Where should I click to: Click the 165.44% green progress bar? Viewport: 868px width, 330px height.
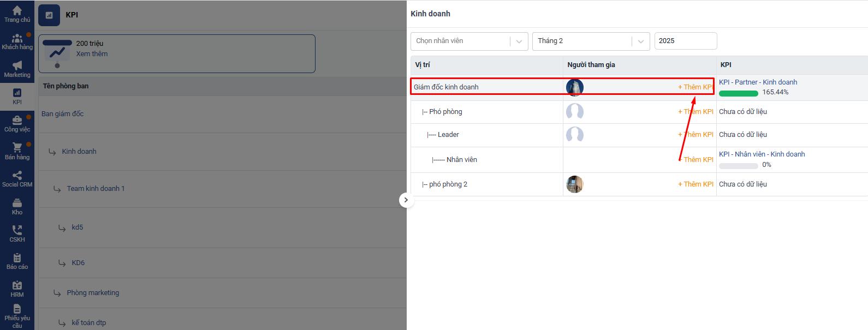738,93
